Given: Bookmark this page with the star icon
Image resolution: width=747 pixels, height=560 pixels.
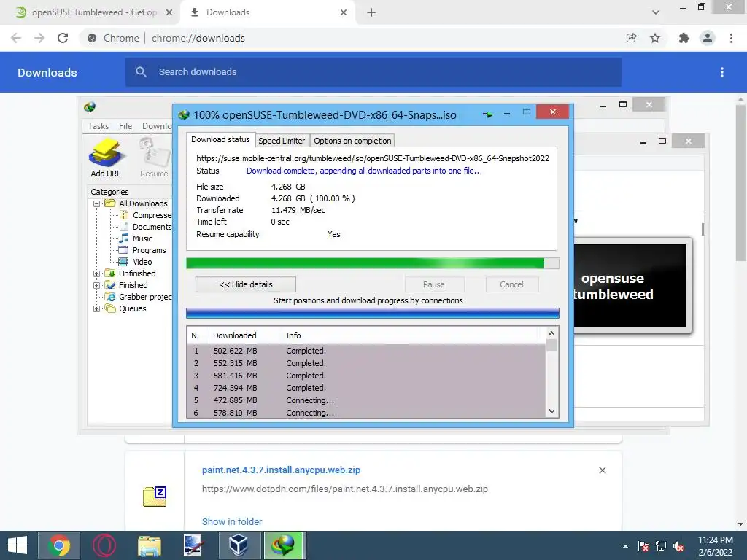Looking at the screenshot, I should pos(655,38).
